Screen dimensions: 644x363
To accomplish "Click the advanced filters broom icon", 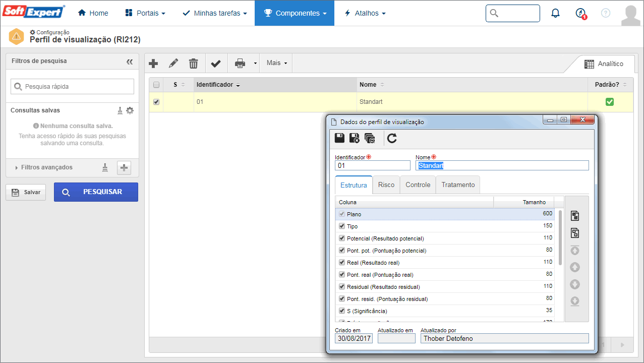I will [105, 167].
